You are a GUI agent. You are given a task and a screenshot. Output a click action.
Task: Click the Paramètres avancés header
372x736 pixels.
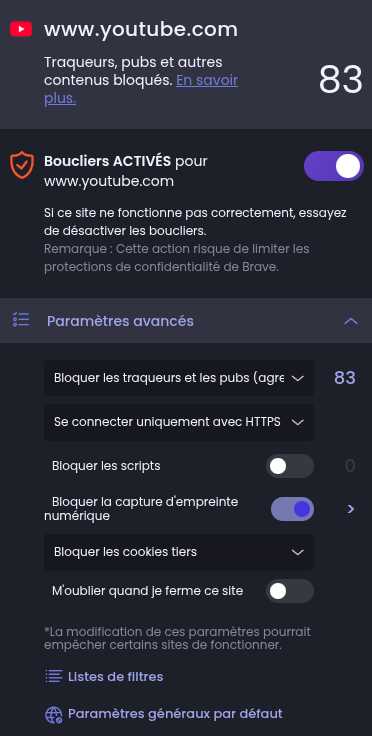pyautogui.click(x=186, y=321)
